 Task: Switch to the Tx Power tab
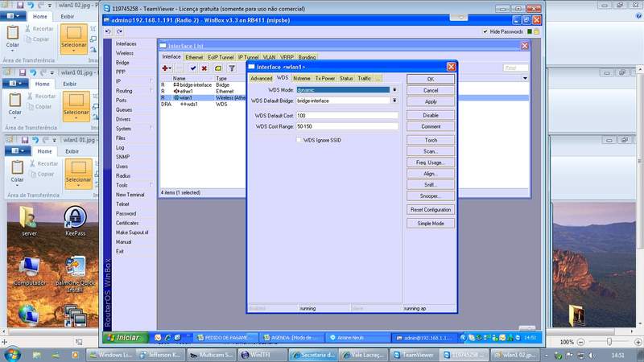[325, 78]
